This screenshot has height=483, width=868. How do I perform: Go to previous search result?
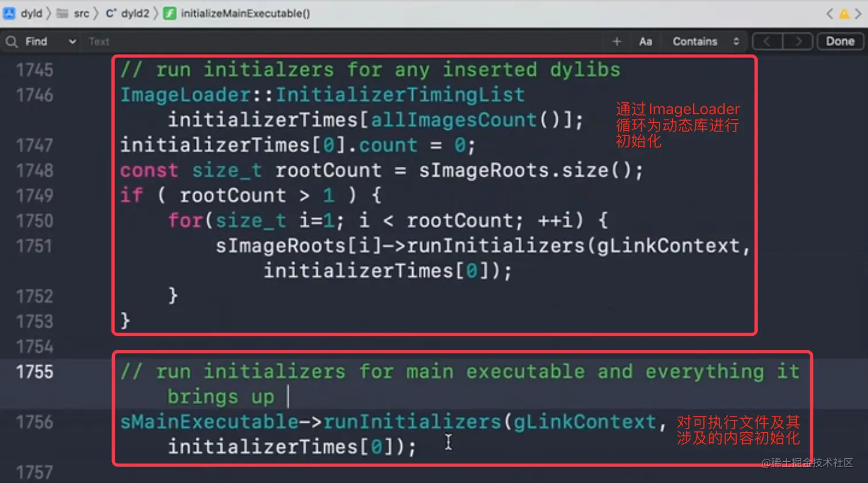point(768,41)
